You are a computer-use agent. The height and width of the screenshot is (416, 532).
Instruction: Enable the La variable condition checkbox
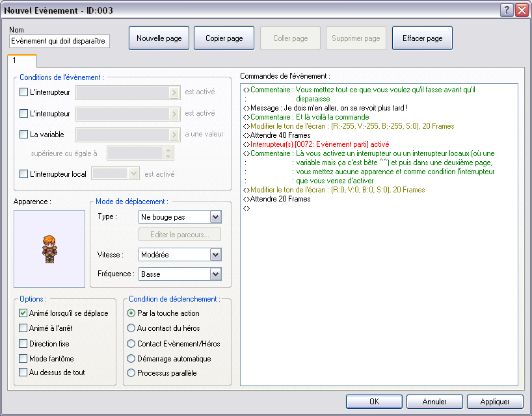[x=24, y=135]
